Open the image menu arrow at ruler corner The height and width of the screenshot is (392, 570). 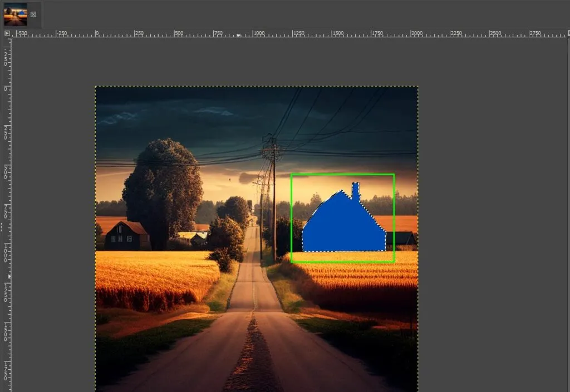[x=7, y=33]
